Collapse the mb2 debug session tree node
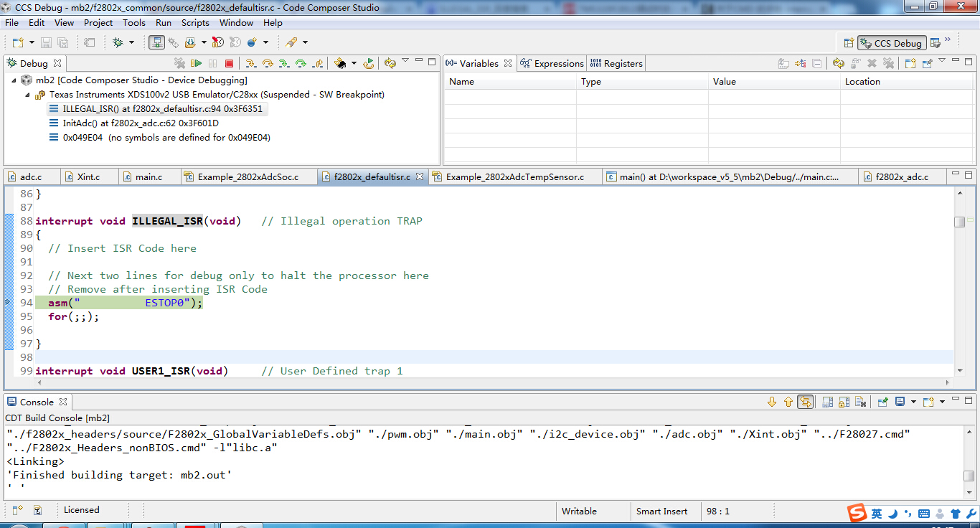Viewport: 980px width, 528px height. 14,80
